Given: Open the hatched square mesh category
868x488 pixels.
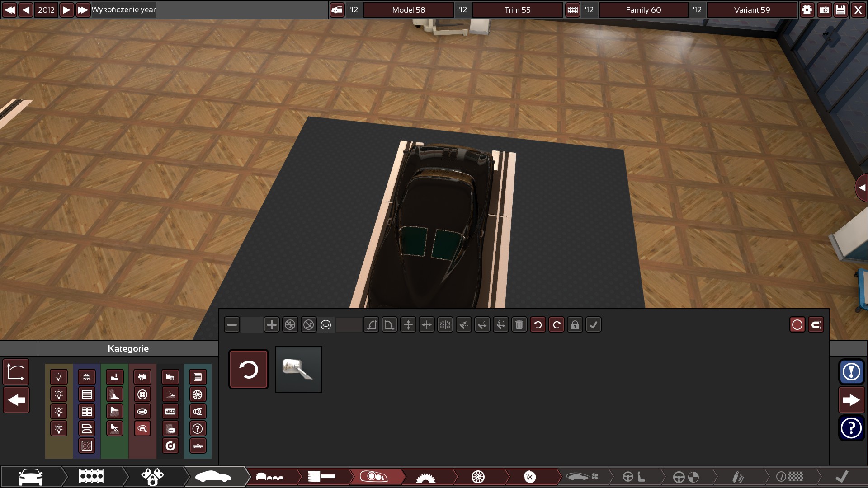Looking at the screenshot, I should 87,446.
